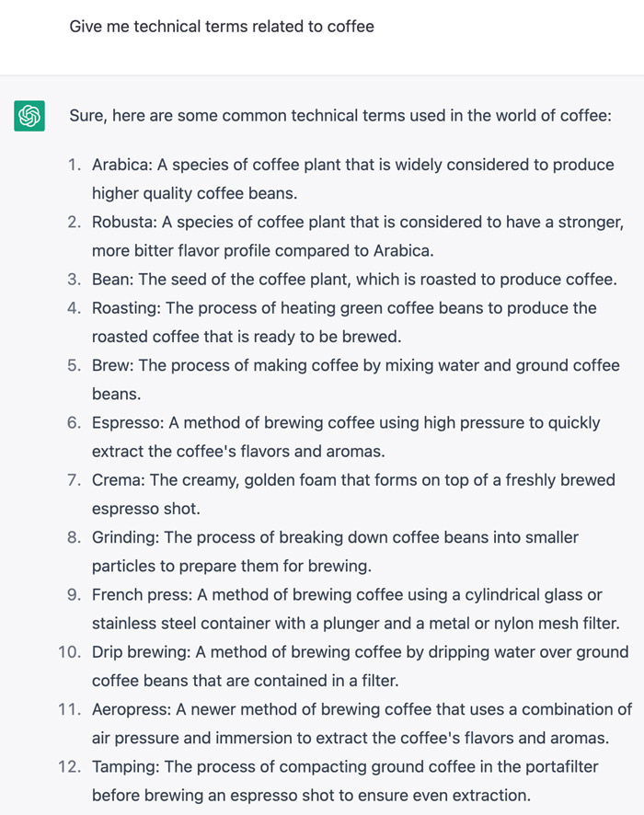
Task: Click the intro sentence of the response
Action: click(x=340, y=115)
